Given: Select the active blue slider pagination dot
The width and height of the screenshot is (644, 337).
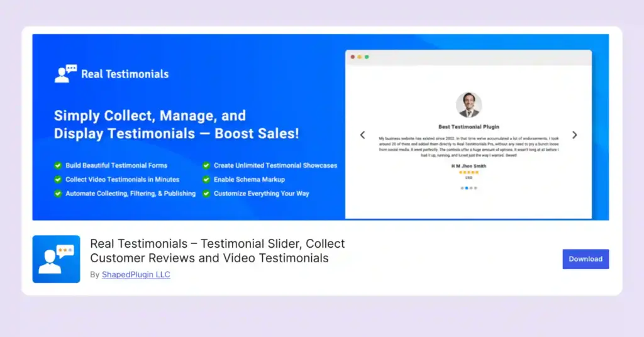Looking at the screenshot, I should [467, 188].
